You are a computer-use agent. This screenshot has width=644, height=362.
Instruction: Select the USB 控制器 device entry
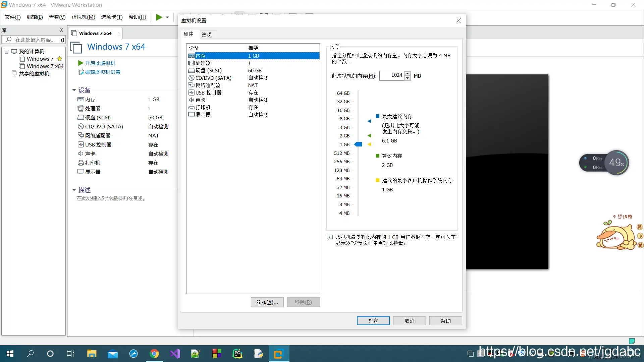pos(208,93)
